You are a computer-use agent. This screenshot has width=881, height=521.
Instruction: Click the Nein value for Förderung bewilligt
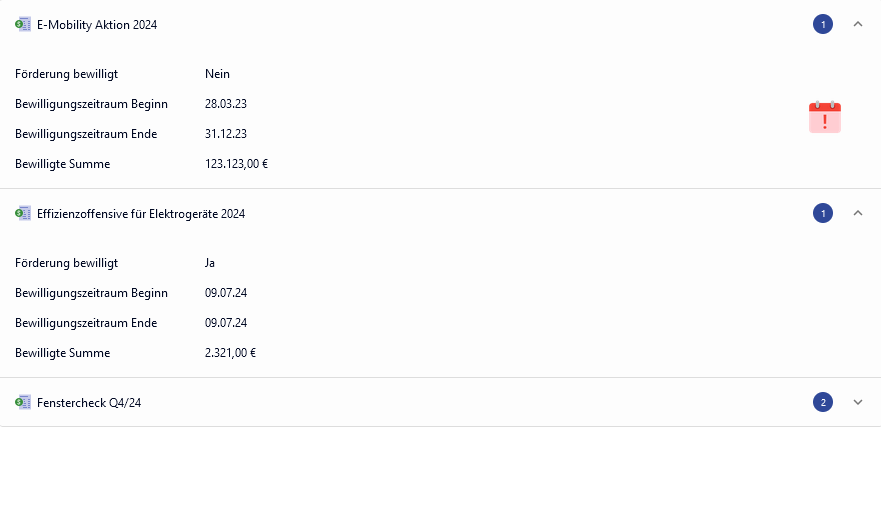(x=217, y=74)
